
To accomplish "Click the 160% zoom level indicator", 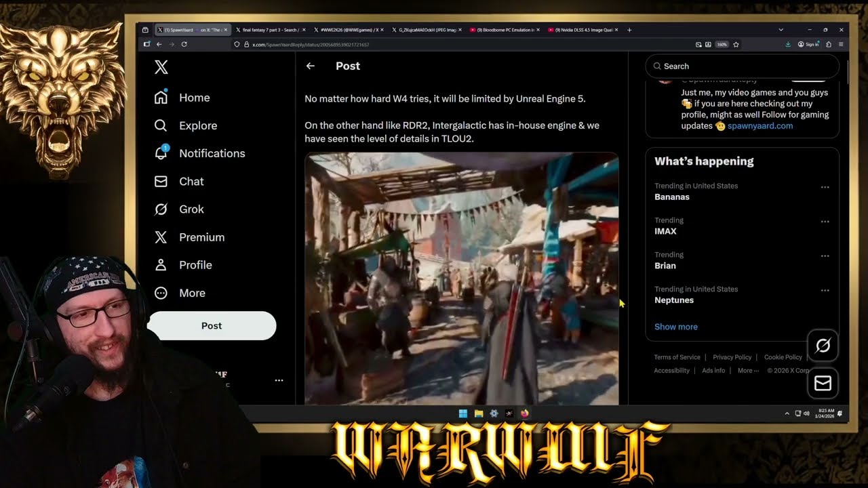I will [x=722, y=44].
